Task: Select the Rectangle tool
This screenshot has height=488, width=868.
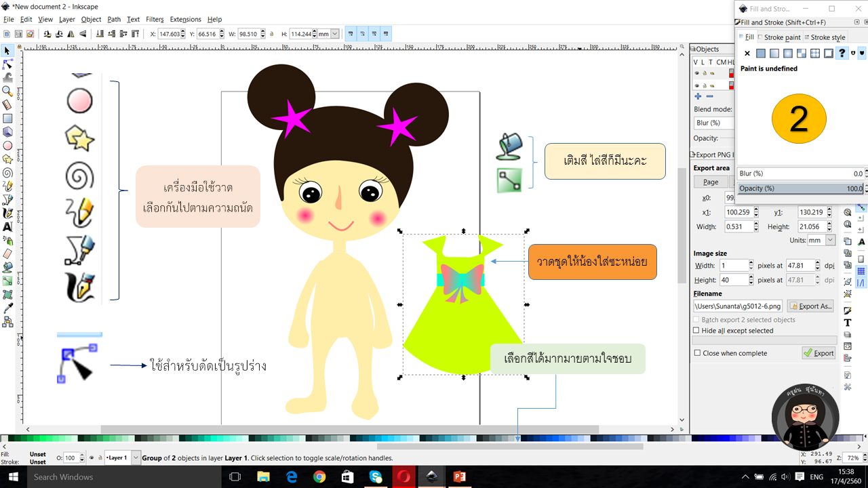Action: tap(7, 119)
